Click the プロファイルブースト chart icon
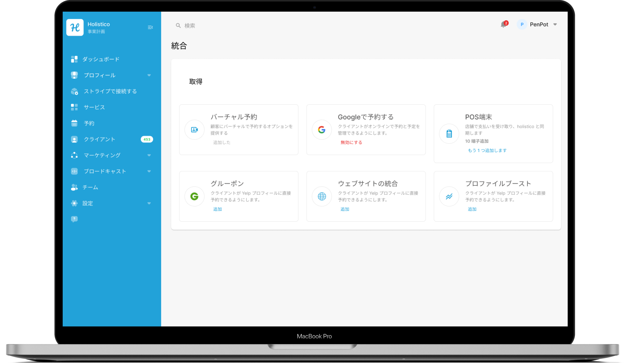625x364 pixels. 449,196
